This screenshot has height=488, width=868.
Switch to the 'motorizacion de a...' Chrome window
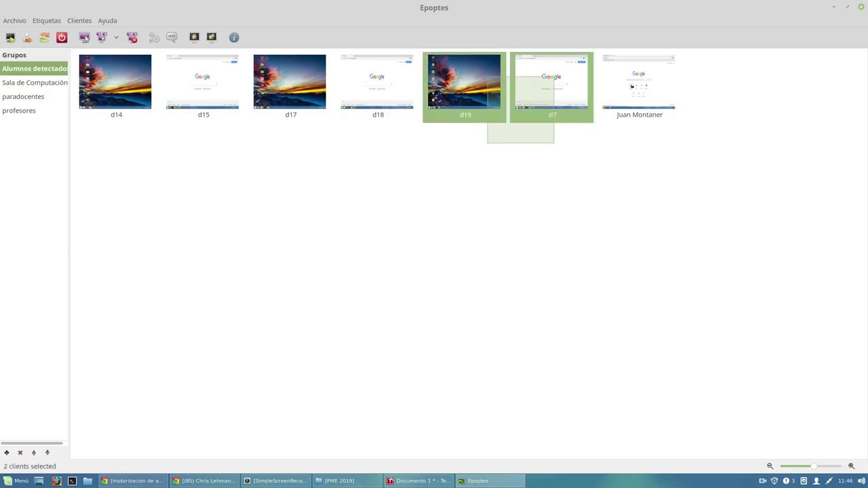point(132,481)
